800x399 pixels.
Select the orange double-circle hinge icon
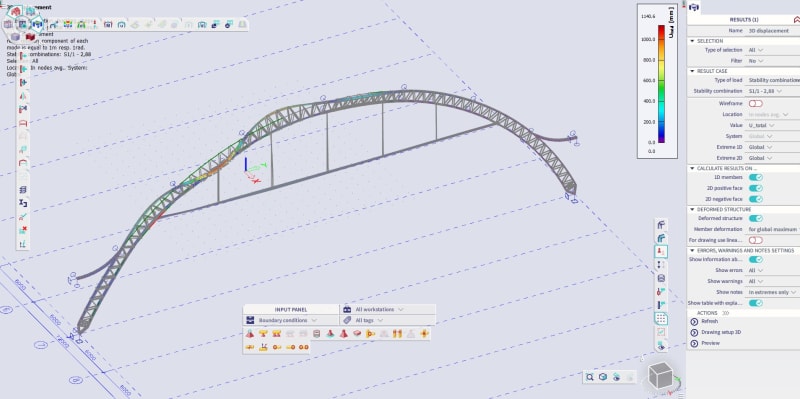pos(304,347)
